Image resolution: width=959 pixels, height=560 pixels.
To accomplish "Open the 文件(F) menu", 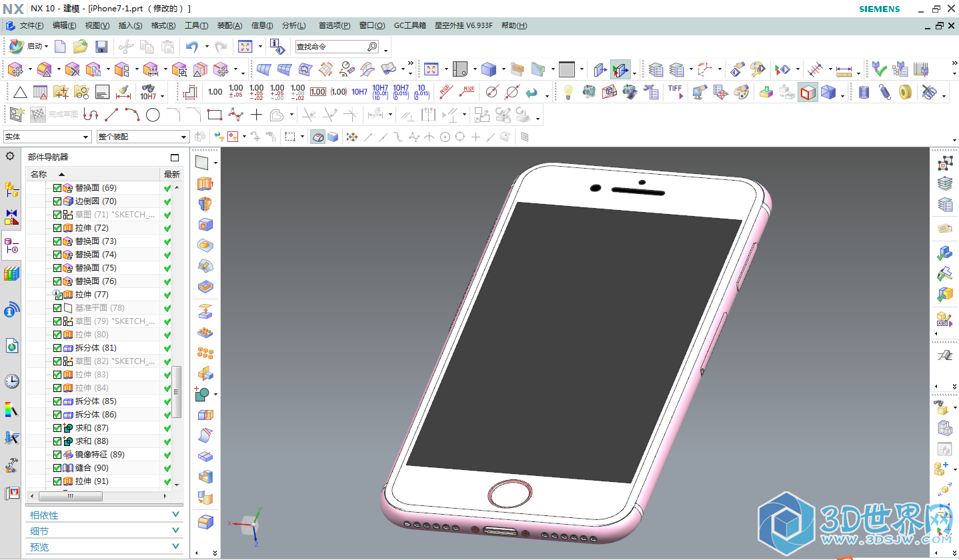I will [x=31, y=25].
